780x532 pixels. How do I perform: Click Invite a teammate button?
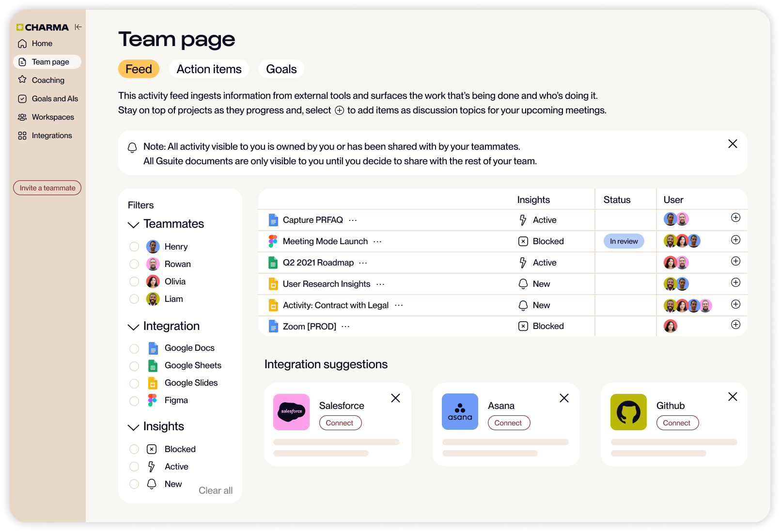point(47,188)
